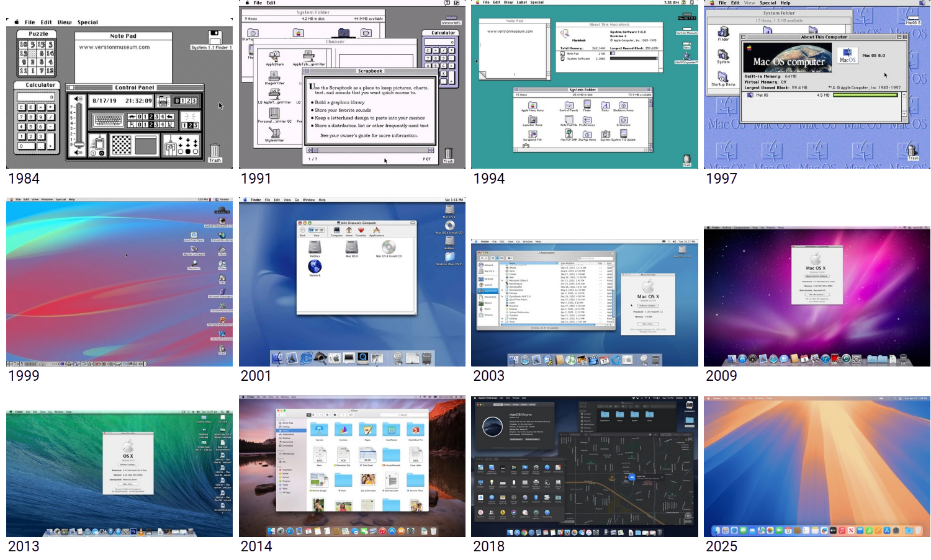Expand the Microsoft Office X folder triangle

click(x=503, y=281)
